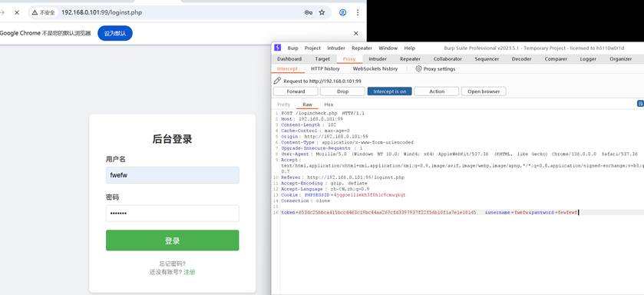The height and width of the screenshot is (295, 644).
Task: Click the not-secure warning icon in address bar
Action: tap(35, 13)
